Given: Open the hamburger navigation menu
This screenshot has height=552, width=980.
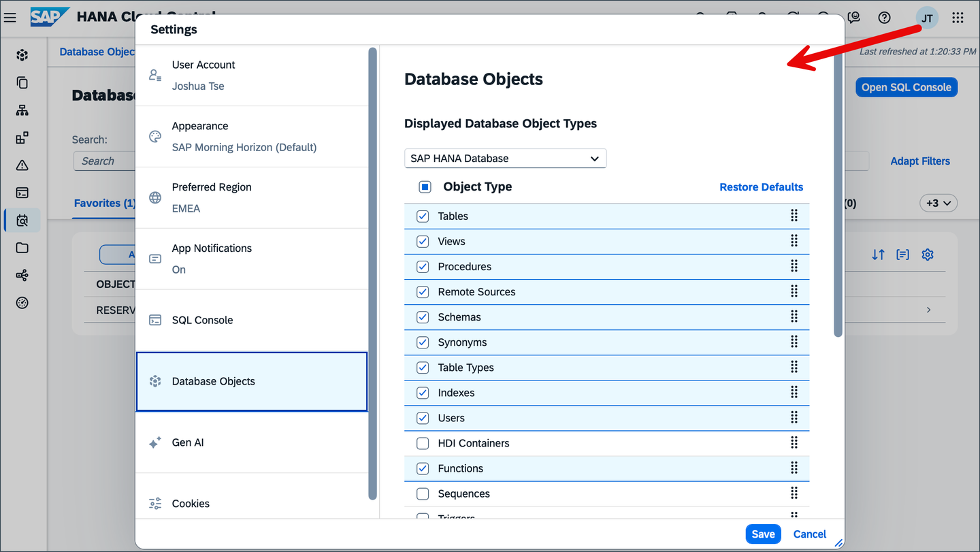Looking at the screenshot, I should pyautogui.click(x=10, y=18).
